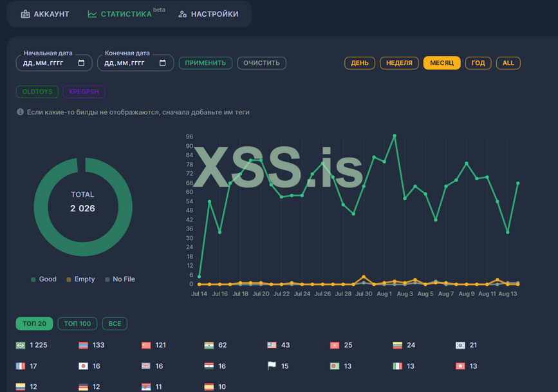Switch to the ТОП 20 tab
Screen dimensions: 558x392
pos(35,324)
